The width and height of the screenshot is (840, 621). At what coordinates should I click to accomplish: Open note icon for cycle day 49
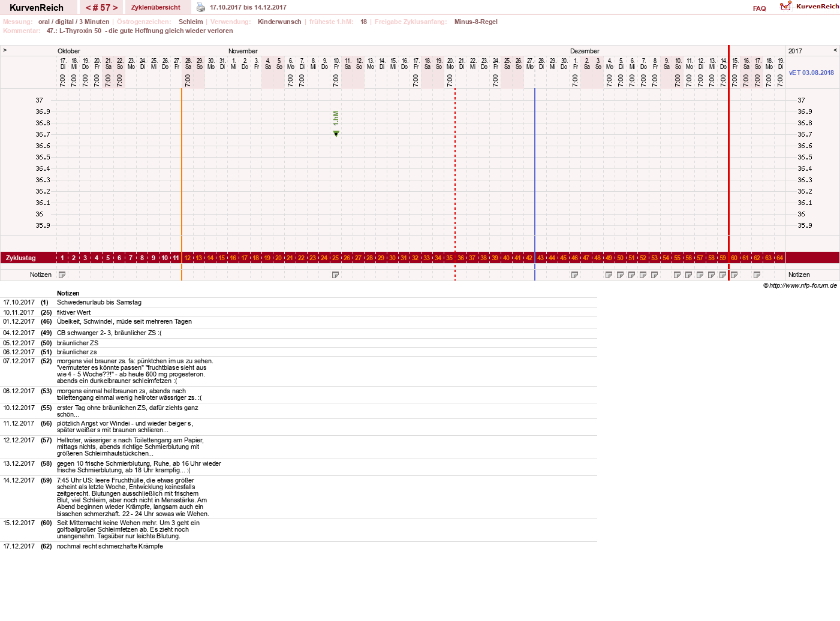(609, 275)
